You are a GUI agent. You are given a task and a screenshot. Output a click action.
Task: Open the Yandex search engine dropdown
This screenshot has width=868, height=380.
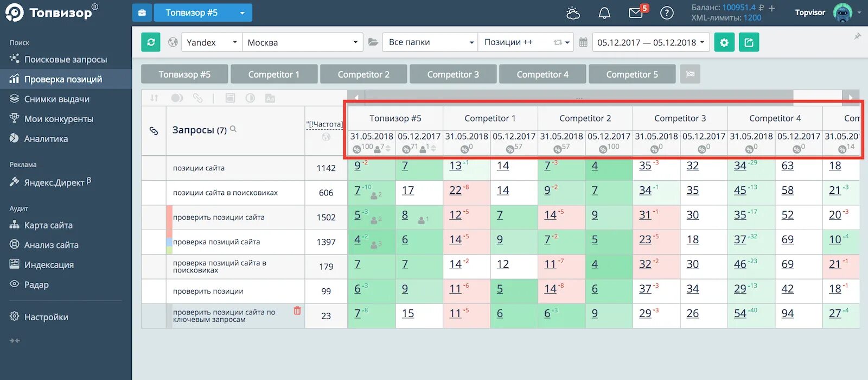tap(212, 42)
